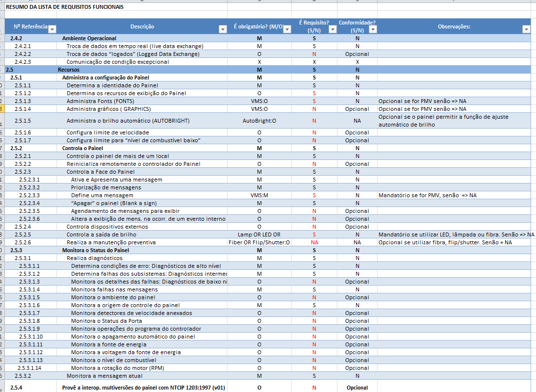536x392 pixels.
Task: Expand the Conformidade? column filter
Action: point(373,29)
